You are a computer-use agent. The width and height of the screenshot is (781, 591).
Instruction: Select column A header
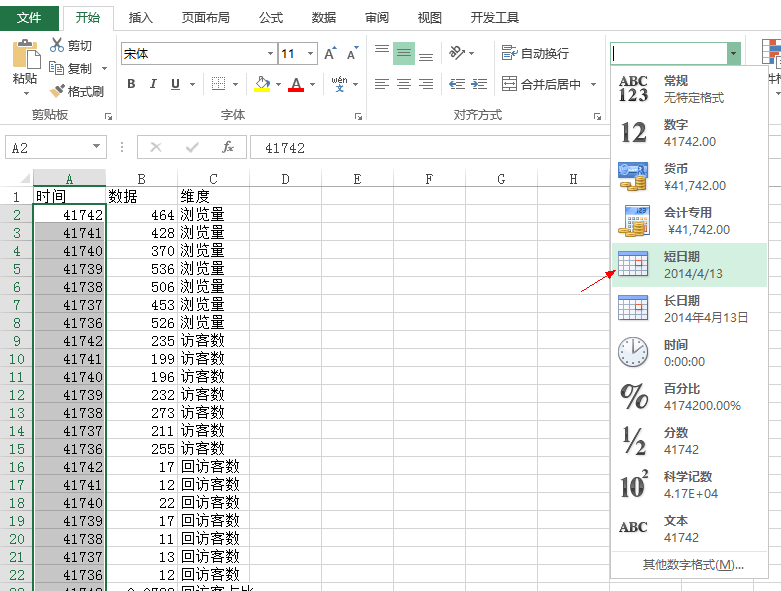[69, 178]
